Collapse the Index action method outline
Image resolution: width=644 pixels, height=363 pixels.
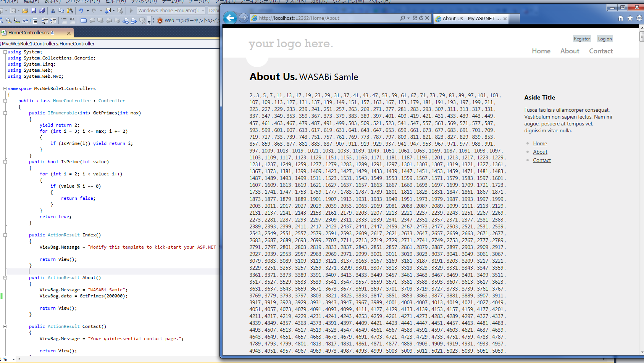pyautogui.click(x=5, y=235)
